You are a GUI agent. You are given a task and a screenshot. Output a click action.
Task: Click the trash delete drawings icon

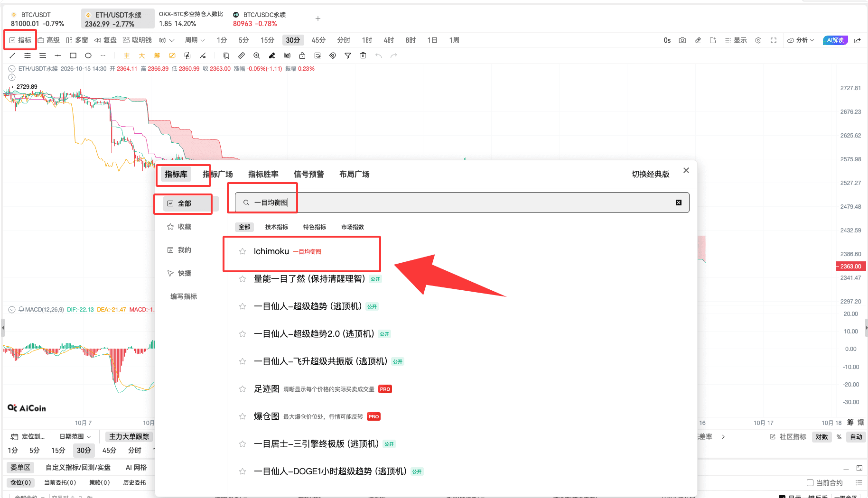363,55
